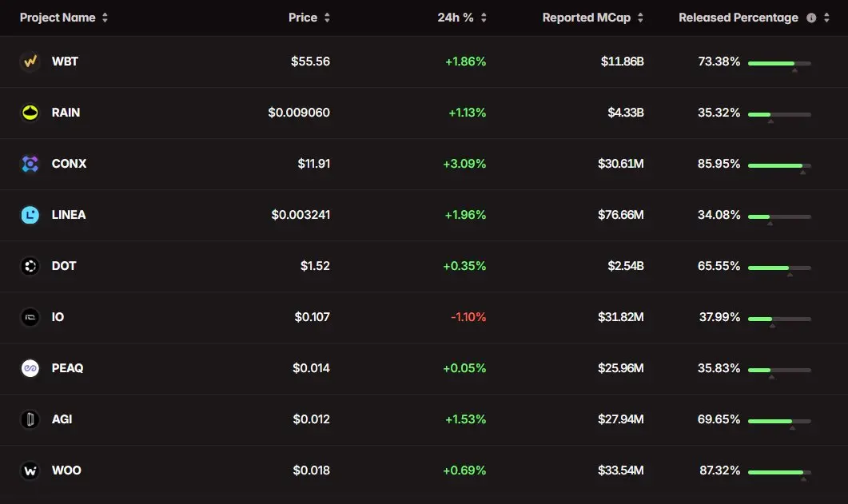Click the sort arrows beside Released Percentage
This screenshot has width=848, height=504.
827,18
